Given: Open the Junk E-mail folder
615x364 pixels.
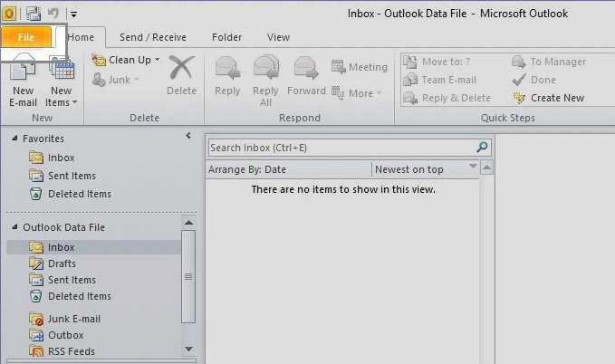Looking at the screenshot, I should pos(73,319).
